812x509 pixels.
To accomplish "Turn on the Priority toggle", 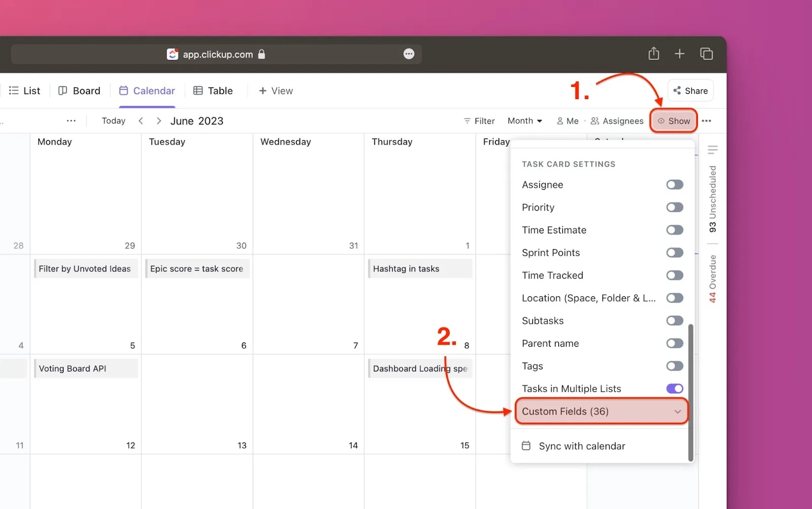I will click(x=674, y=208).
